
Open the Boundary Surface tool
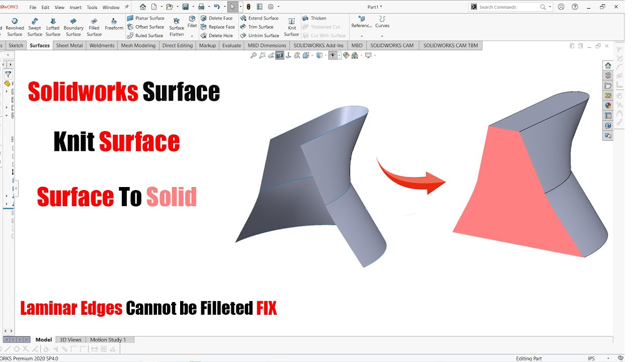coord(73,27)
